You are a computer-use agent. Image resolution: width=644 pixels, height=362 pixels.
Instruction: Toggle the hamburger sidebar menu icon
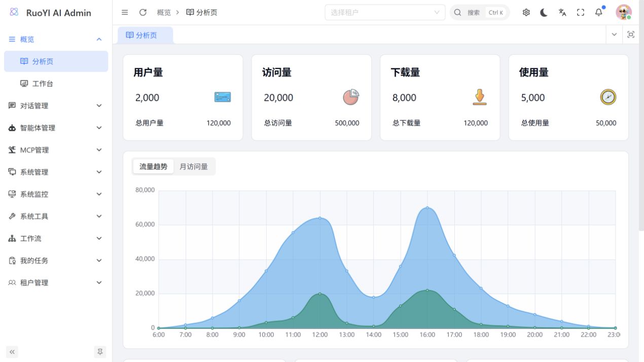(x=125, y=12)
